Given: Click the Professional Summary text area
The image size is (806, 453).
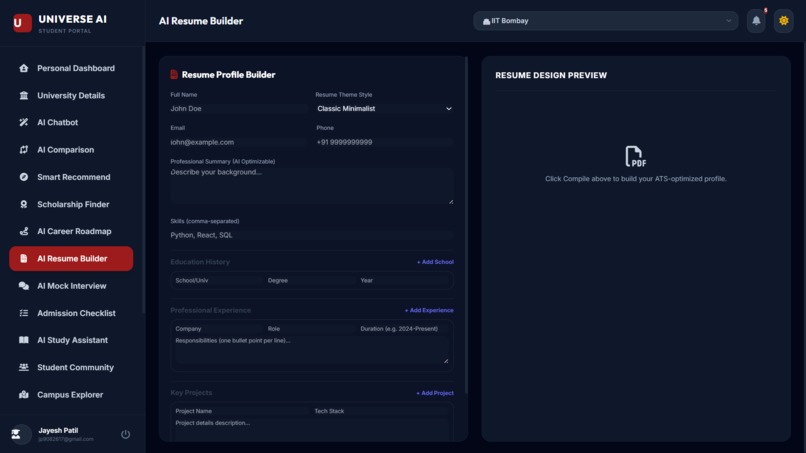Looking at the screenshot, I should [x=312, y=186].
